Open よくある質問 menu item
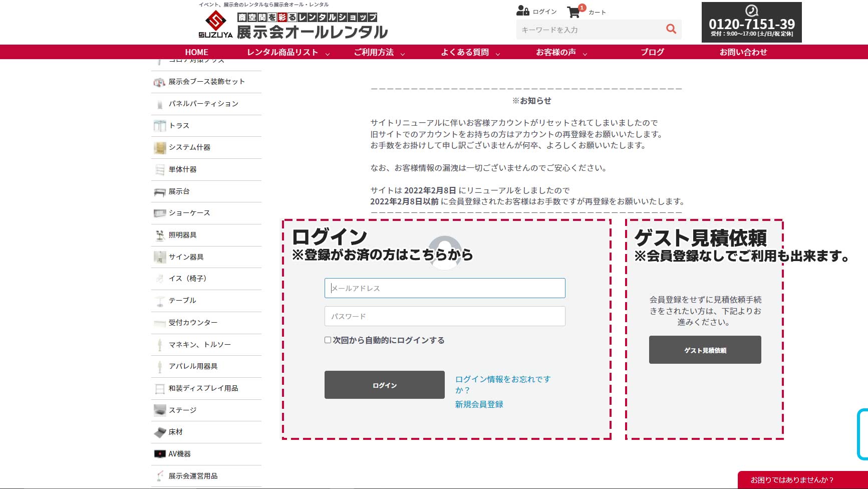868x489 pixels. click(x=465, y=52)
